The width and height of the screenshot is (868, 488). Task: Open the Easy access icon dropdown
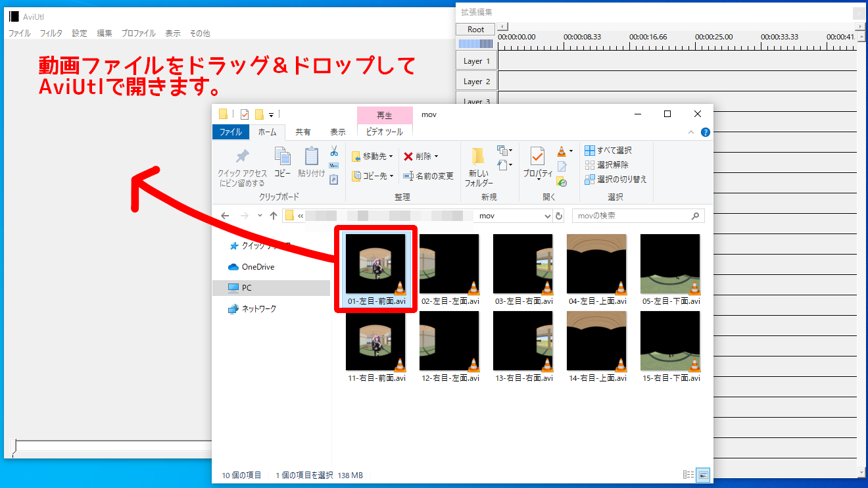pos(505,164)
